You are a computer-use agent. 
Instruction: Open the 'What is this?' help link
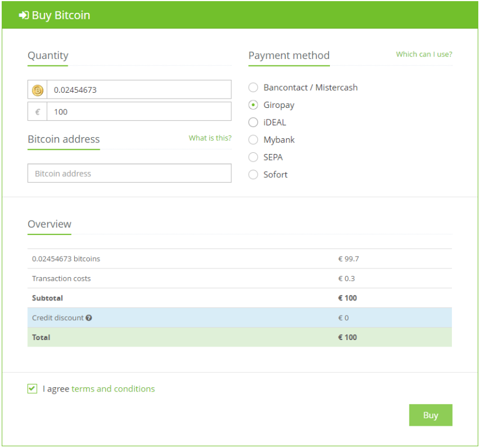tap(210, 138)
